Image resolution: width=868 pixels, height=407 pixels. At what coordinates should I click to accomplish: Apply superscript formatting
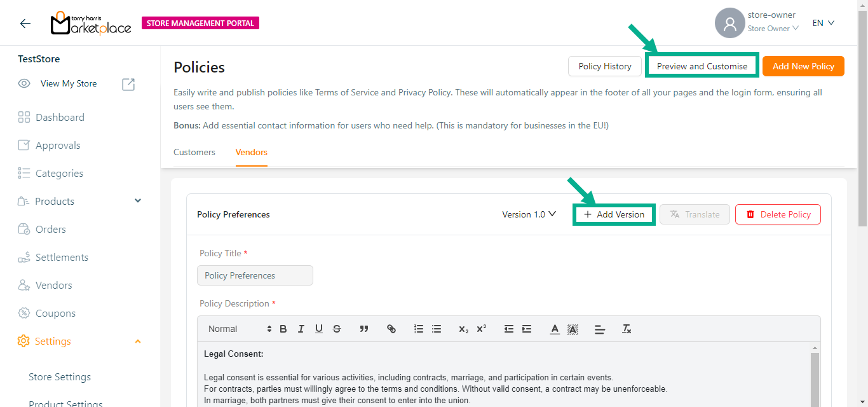482,329
